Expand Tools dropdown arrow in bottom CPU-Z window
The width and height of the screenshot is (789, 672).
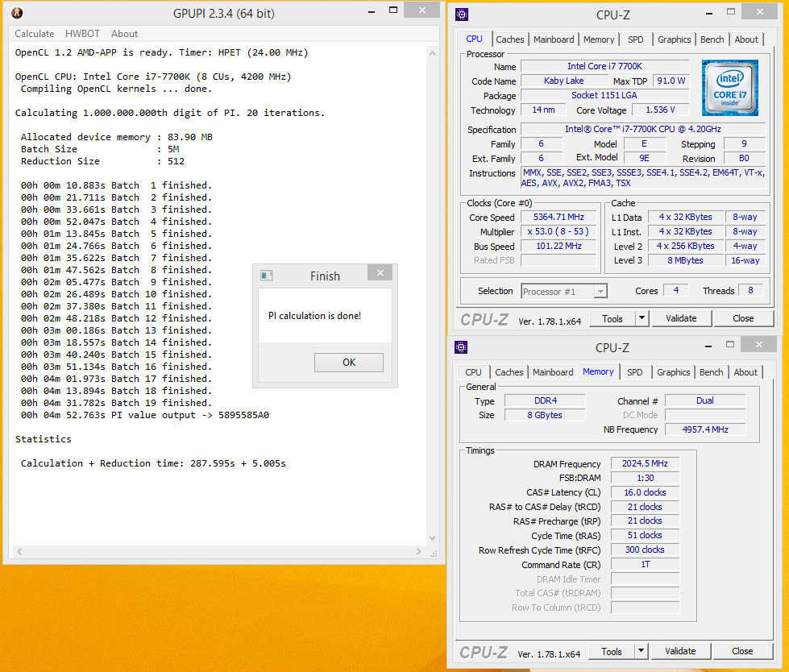tap(641, 651)
